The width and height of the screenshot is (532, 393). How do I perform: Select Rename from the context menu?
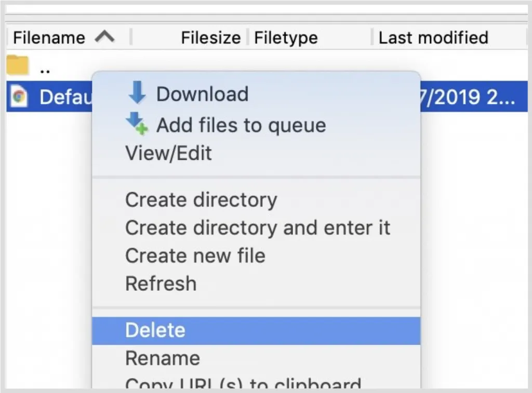162,358
